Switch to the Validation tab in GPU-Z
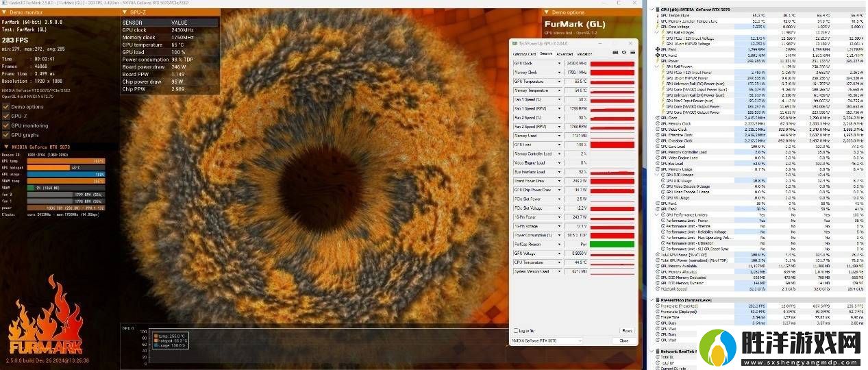The height and width of the screenshot is (370, 868). click(584, 53)
